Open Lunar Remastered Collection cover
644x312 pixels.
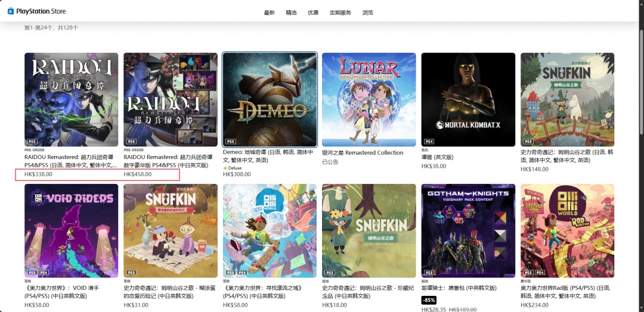click(x=369, y=99)
